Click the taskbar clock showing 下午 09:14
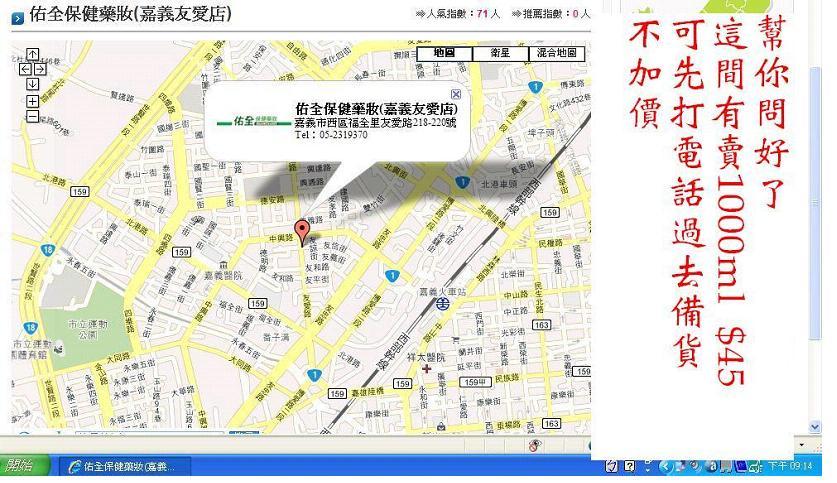Screen dimensions: 837x483 click(789, 467)
